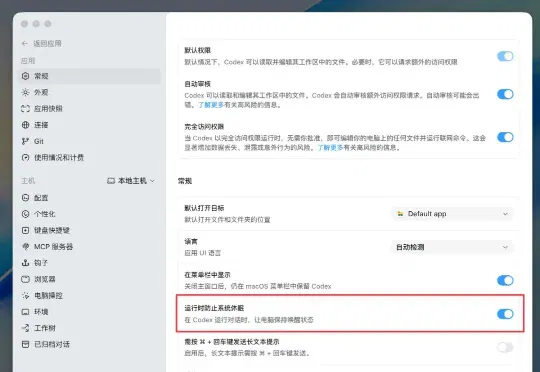Select 常规 in the sidebar
Screen dimensions: 540x372
(x=90, y=76)
